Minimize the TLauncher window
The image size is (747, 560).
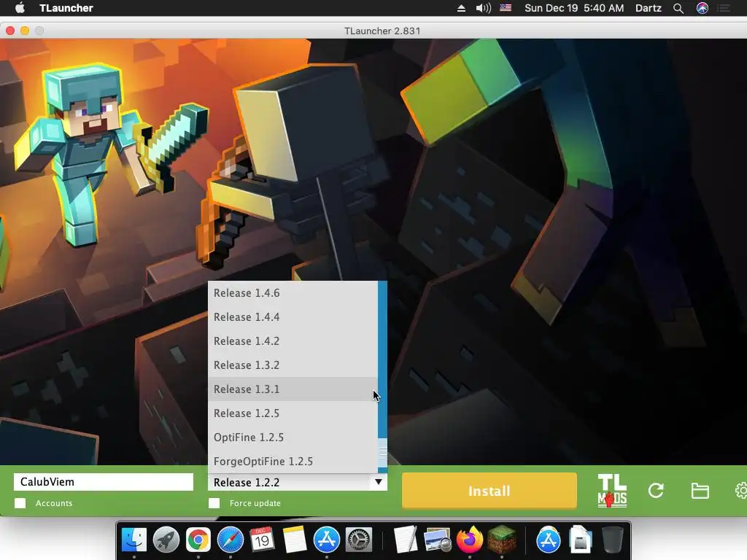(x=25, y=31)
